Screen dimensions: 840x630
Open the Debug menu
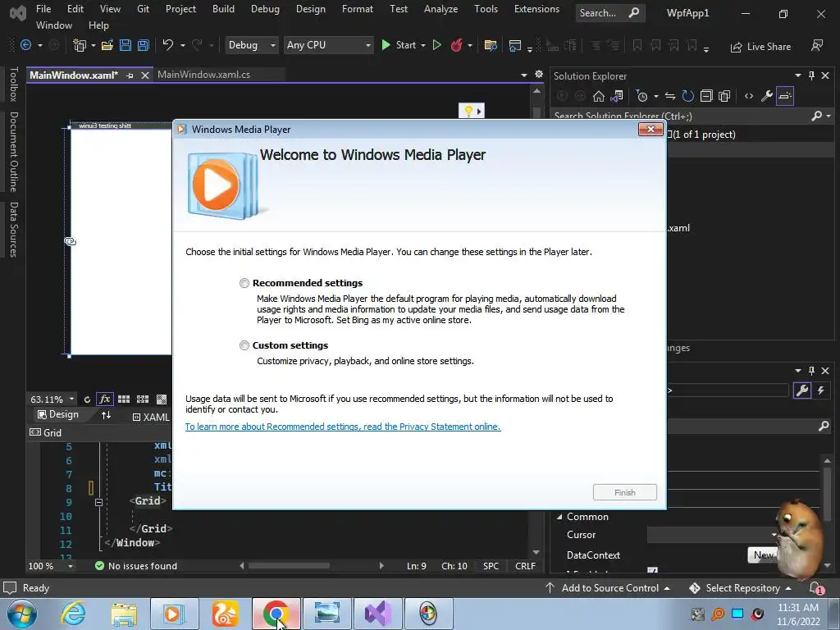[265, 9]
